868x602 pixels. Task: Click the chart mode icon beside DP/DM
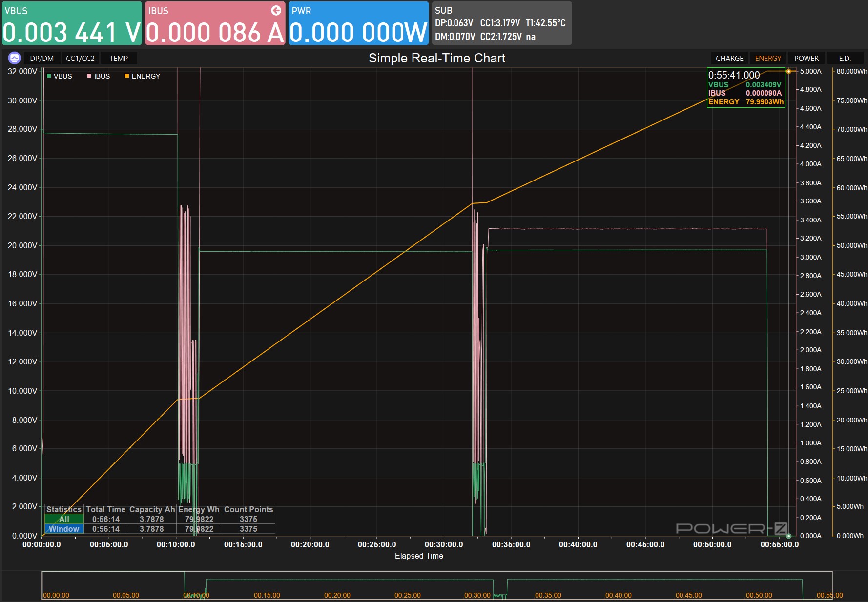pos(14,58)
